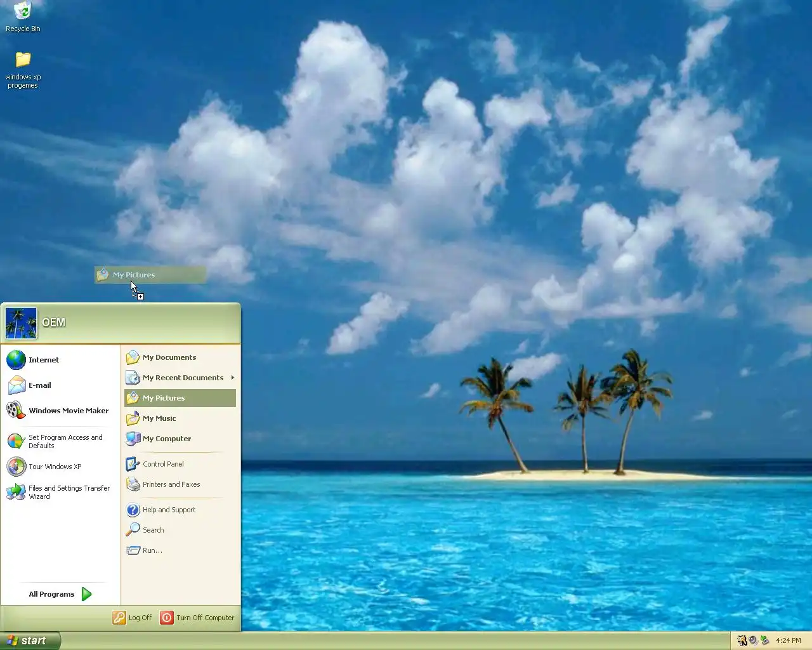Click the OEM user account picture
Viewport: 812px width, 650px height.
(x=21, y=323)
